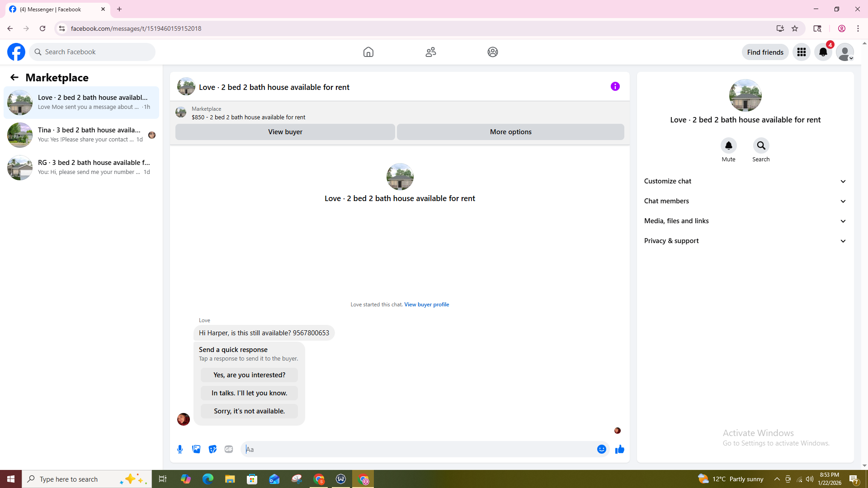
Task: Open Chrome profile icon
Action: [842, 28]
